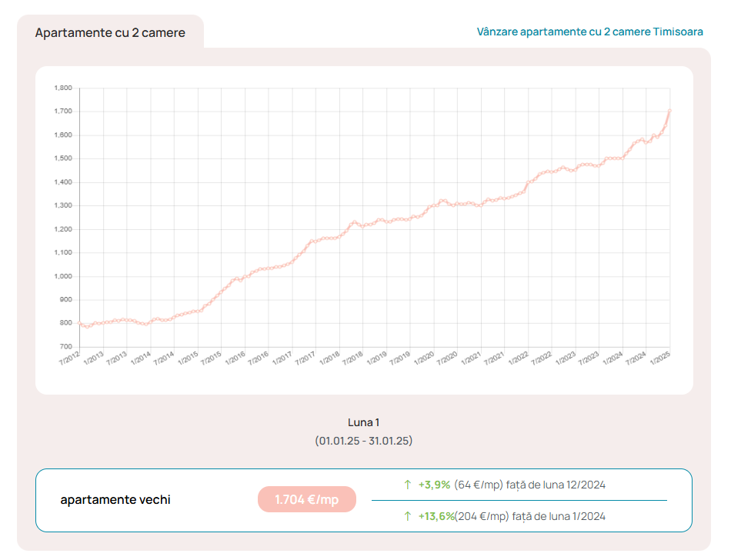Screen dimensions: 731x560
Task: Click the 1,200 label on the y-axis
Action: [63, 229]
